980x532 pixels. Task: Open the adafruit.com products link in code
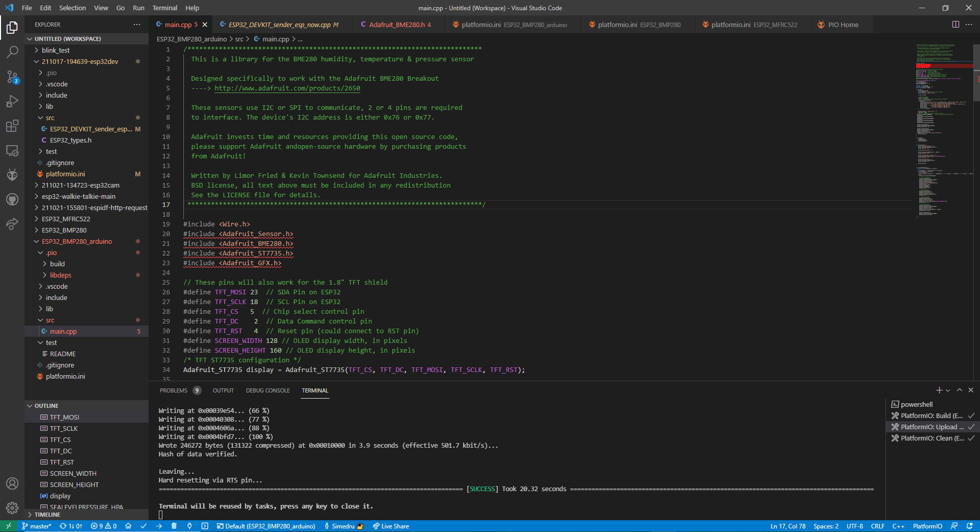tap(287, 88)
